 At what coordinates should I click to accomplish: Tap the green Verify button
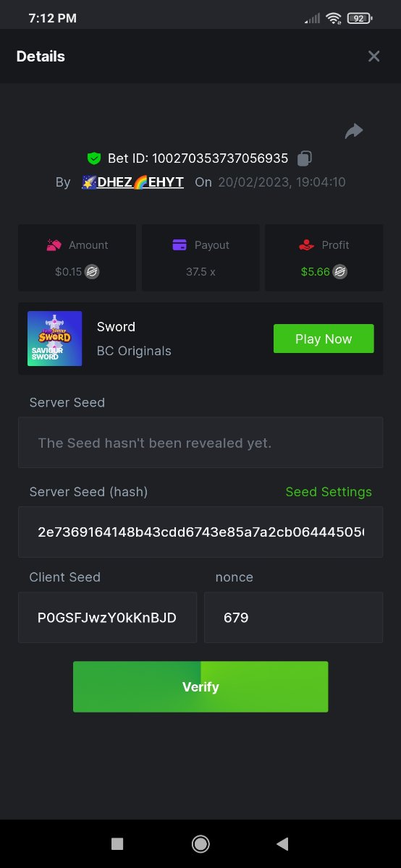click(200, 686)
